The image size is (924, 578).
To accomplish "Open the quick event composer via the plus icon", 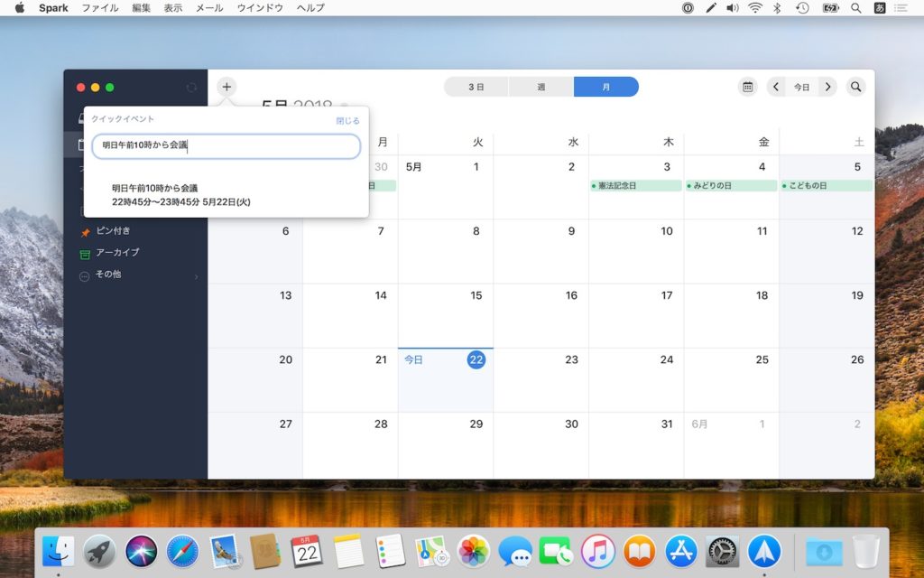I will [226, 87].
